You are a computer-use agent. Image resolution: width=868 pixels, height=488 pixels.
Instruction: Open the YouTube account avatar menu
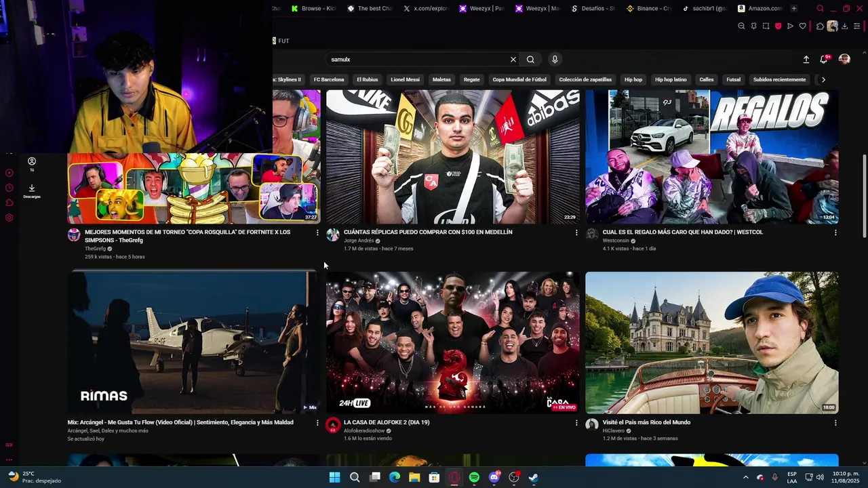coord(844,60)
